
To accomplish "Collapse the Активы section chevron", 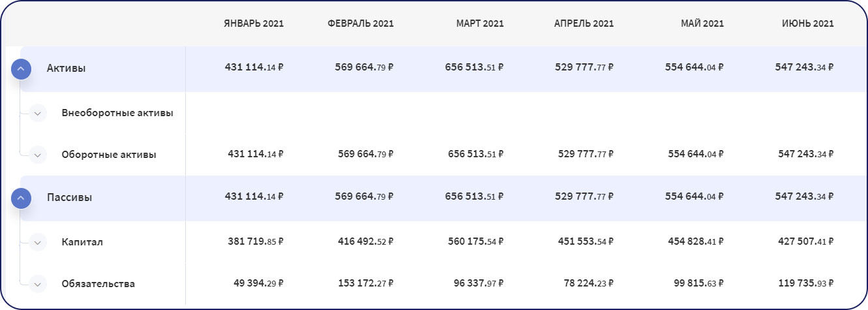I will [21, 68].
